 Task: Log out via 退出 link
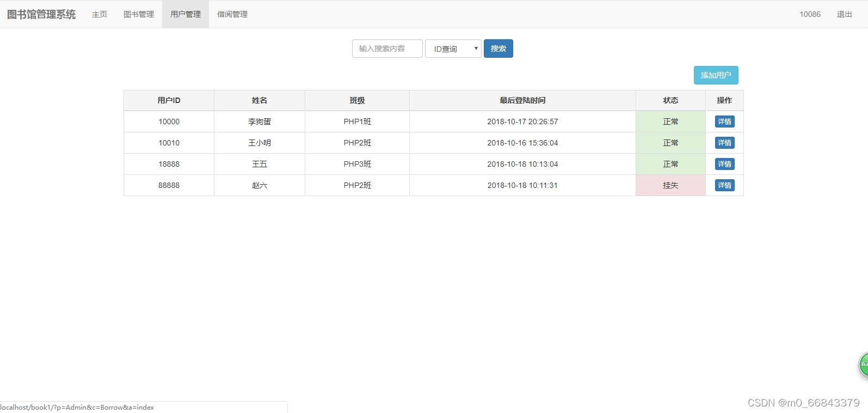click(844, 14)
